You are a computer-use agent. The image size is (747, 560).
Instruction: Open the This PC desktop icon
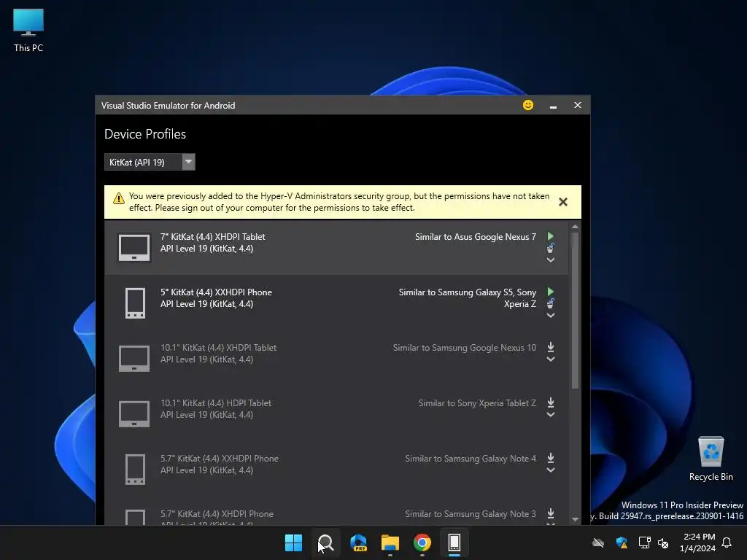pyautogui.click(x=28, y=31)
